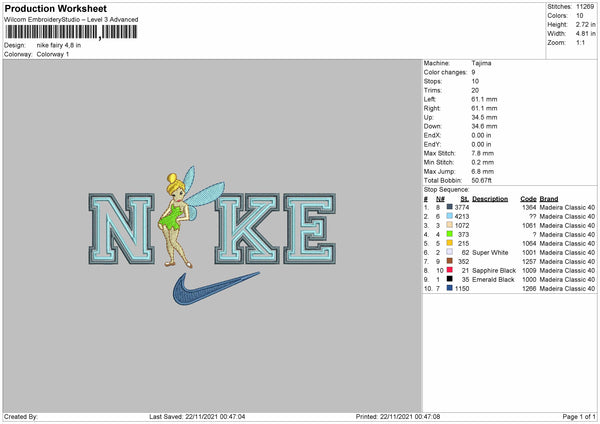Click the letter N in the design
Viewport: 600px width, 424px height.
[122, 229]
